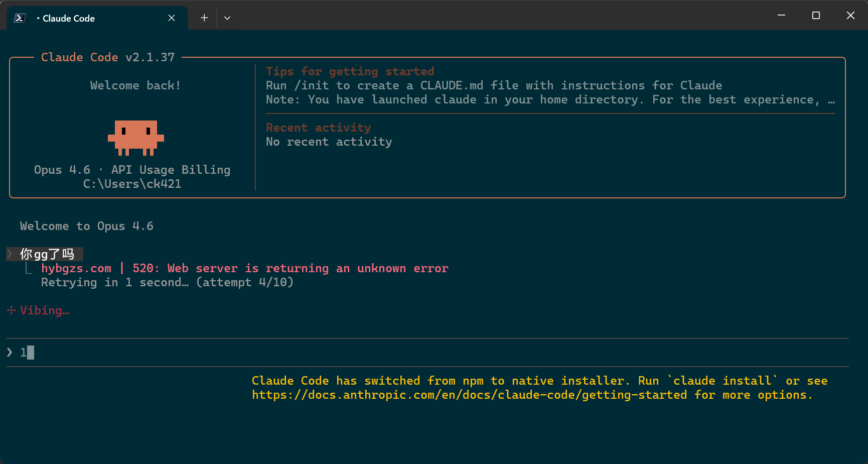
Task: Click the prompt chevron beside the input
Action: coord(10,353)
